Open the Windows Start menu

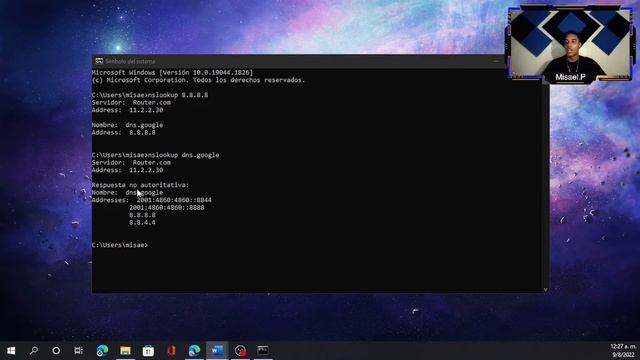[11, 350]
